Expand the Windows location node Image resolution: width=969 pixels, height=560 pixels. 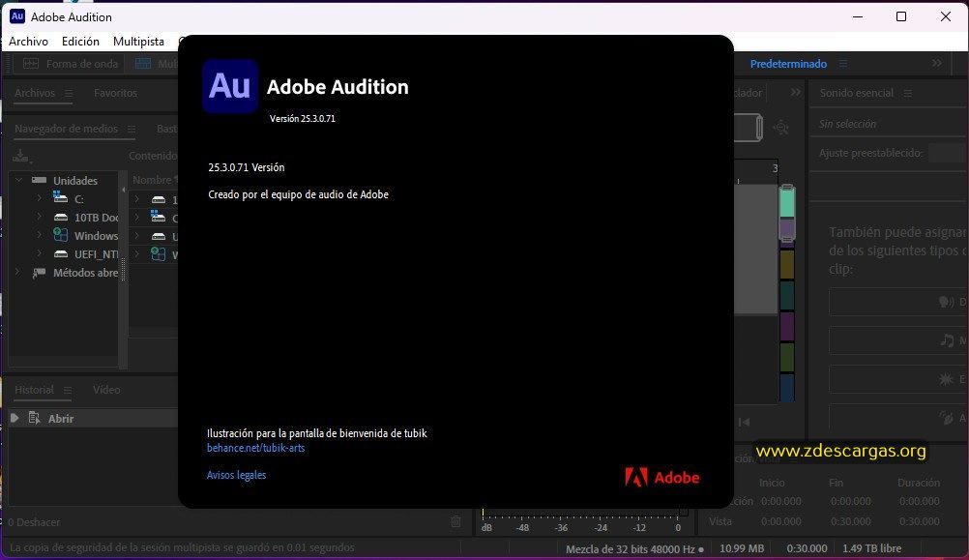39,235
